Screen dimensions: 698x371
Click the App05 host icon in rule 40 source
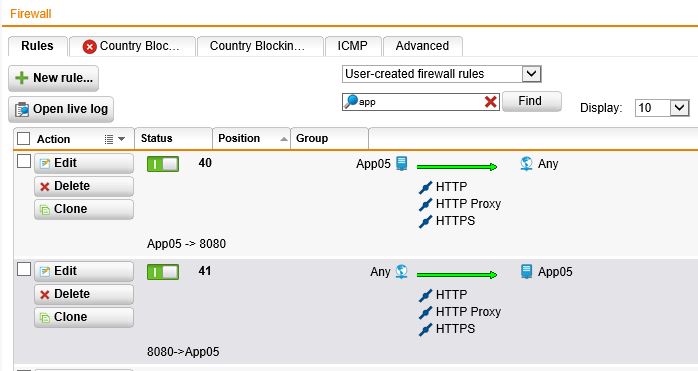pyautogui.click(x=402, y=163)
